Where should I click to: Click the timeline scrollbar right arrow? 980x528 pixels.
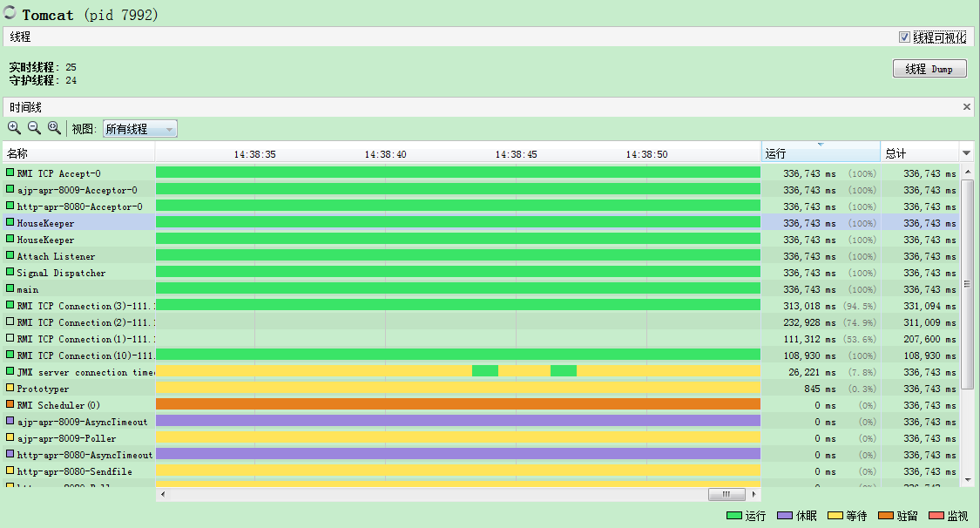click(754, 494)
